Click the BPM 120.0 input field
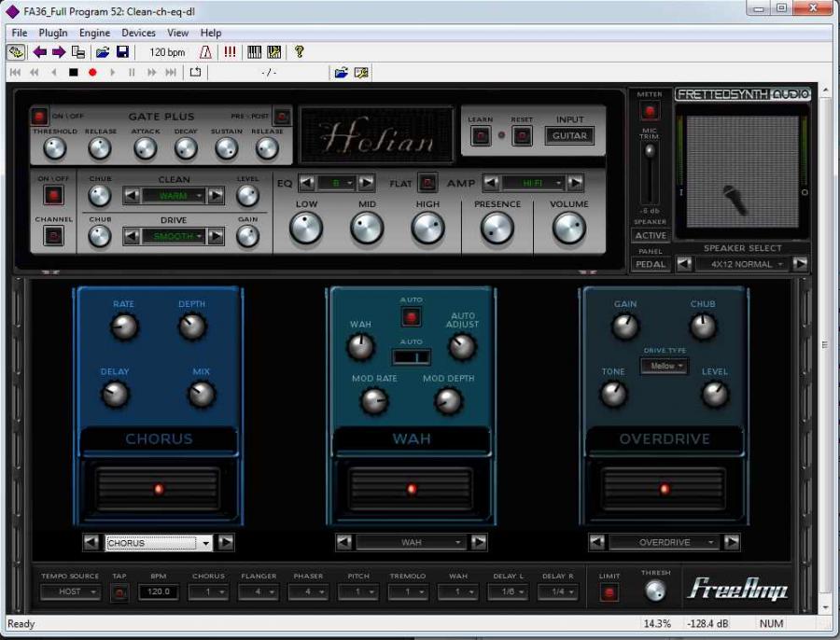Viewport: 840px width, 640px height. [159, 591]
